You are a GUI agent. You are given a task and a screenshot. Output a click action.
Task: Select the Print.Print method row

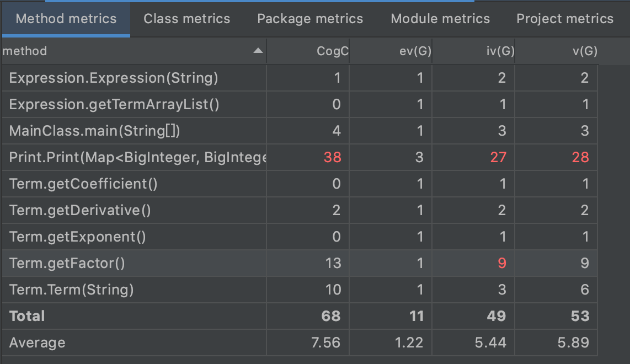click(137, 158)
